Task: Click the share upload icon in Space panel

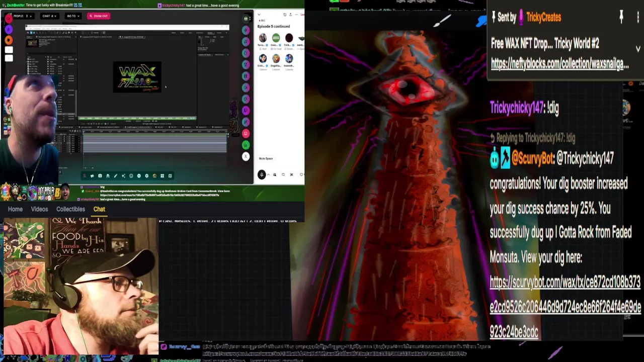Action: tap(290, 15)
